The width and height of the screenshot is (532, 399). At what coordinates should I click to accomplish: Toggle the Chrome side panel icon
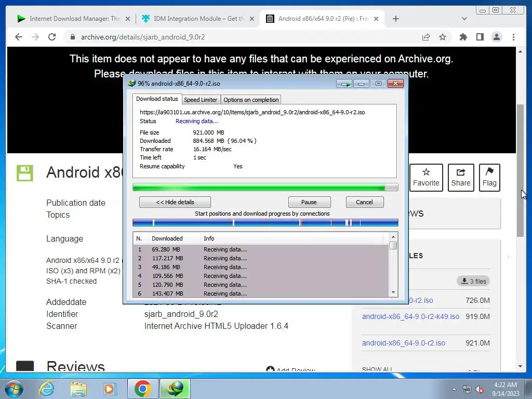coord(480,37)
